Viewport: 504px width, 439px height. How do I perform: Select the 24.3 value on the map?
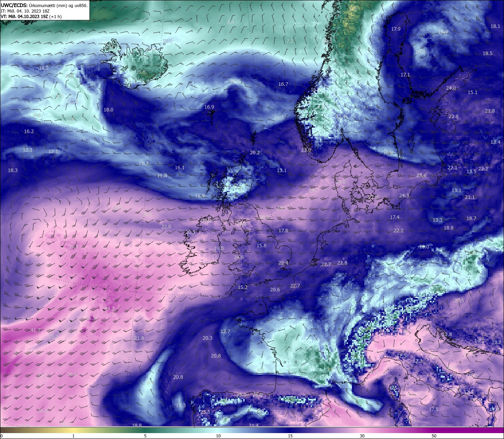[x=404, y=196]
